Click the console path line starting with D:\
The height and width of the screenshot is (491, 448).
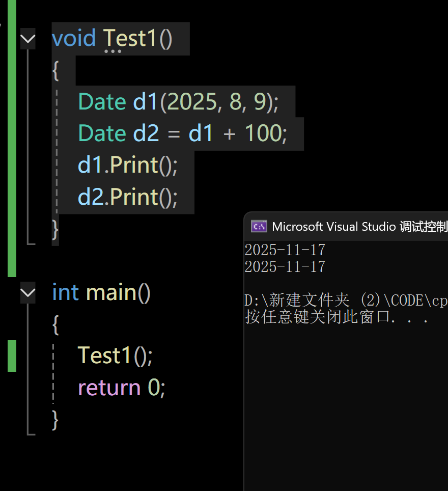point(346,301)
